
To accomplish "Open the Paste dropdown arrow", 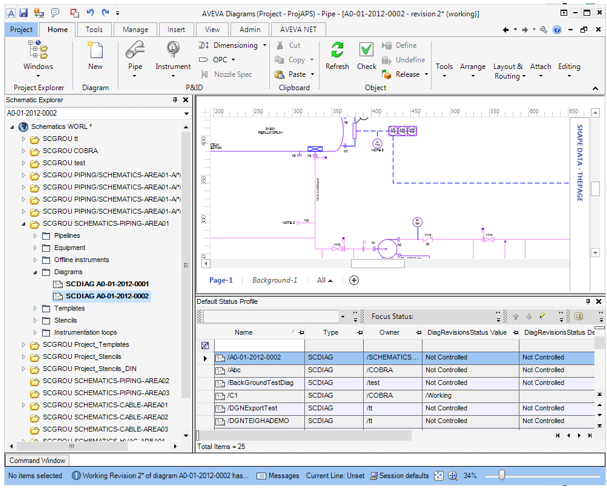I will coord(312,74).
